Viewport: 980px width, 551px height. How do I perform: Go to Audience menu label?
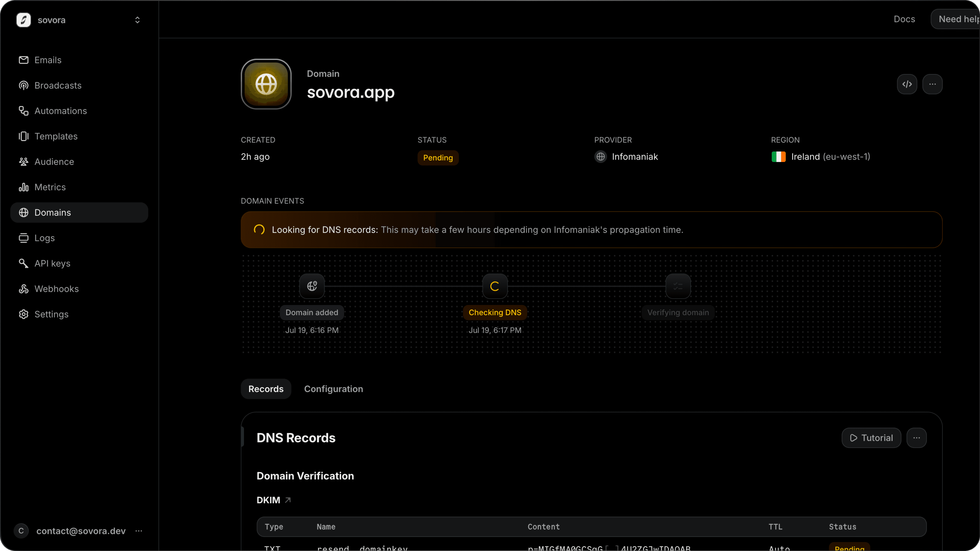[54, 162]
